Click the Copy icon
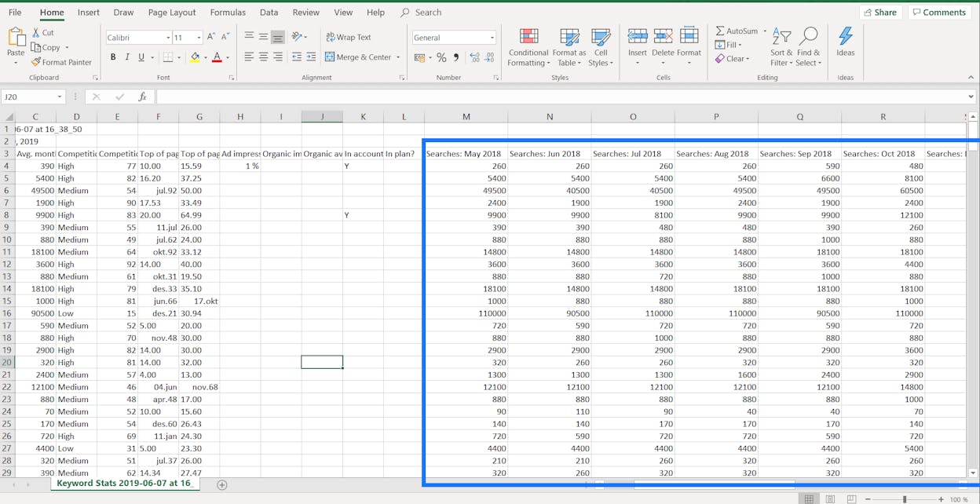Viewport: 980px width, 504px height. (x=36, y=47)
